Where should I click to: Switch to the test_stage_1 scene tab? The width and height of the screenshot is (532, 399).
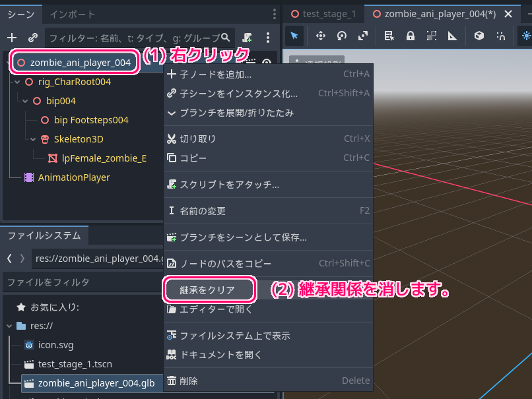click(x=323, y=14)
